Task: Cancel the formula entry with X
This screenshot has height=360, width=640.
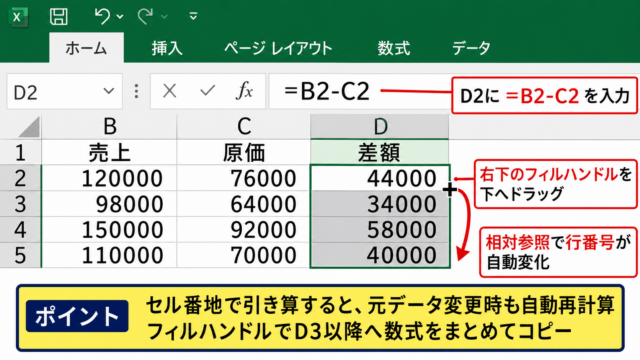Action: point(169,91)
